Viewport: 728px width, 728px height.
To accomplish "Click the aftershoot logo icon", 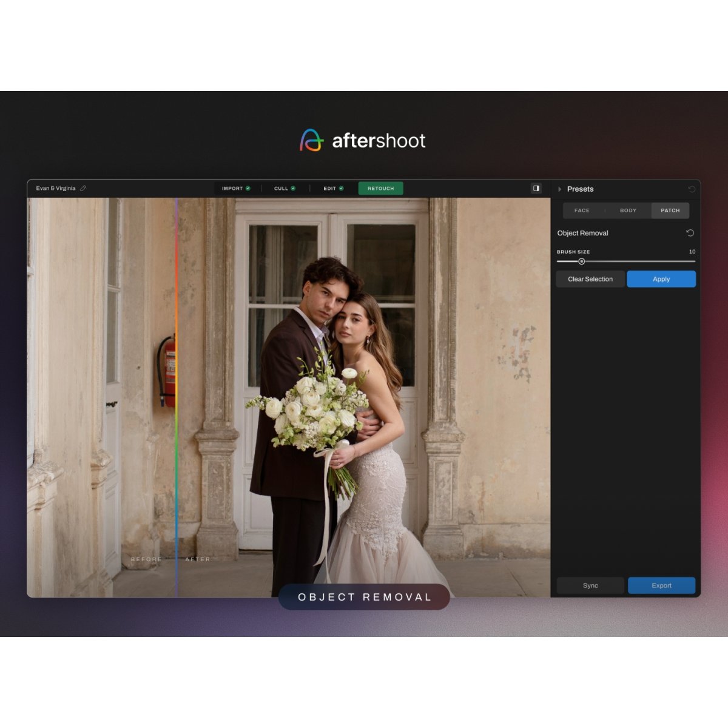I will pyautogui.click(x=312, y=140).
